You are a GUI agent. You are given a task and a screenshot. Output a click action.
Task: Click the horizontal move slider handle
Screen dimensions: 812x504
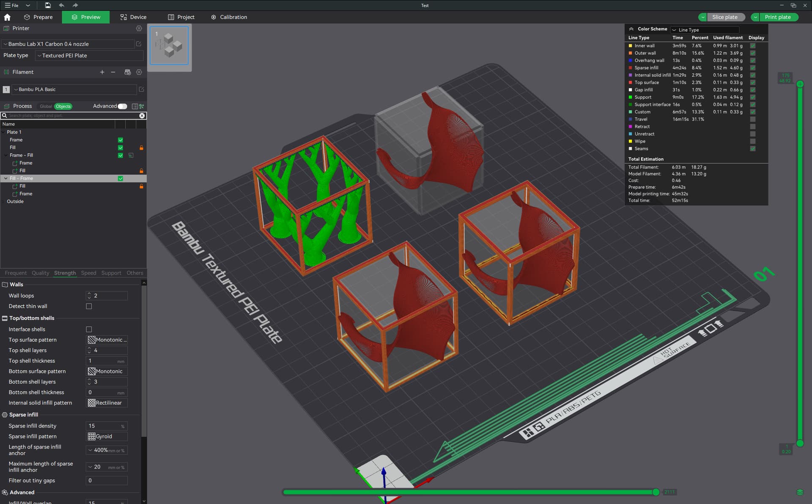click(x=656, y=492)
